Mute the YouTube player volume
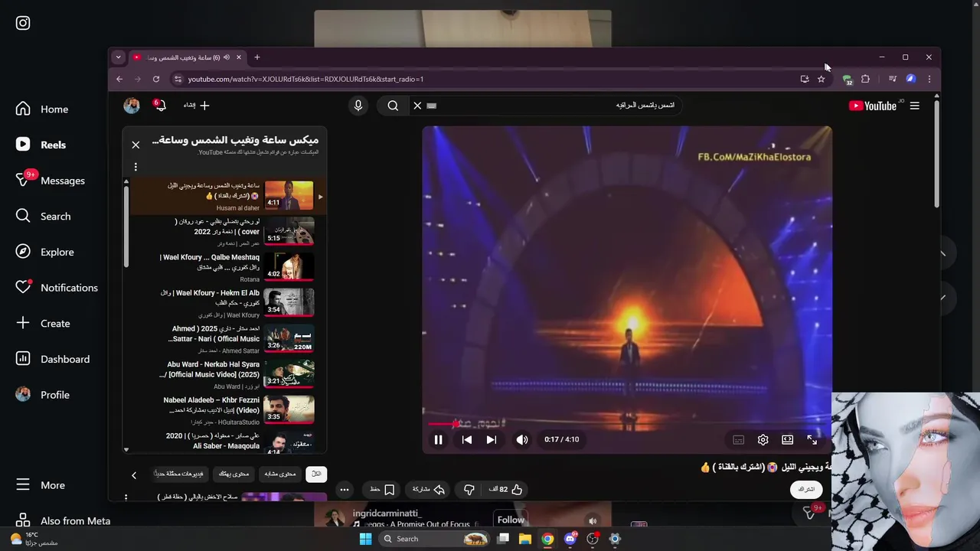This screenshot has height=551, width=980. pyautogui.click(x=521, y=440)
